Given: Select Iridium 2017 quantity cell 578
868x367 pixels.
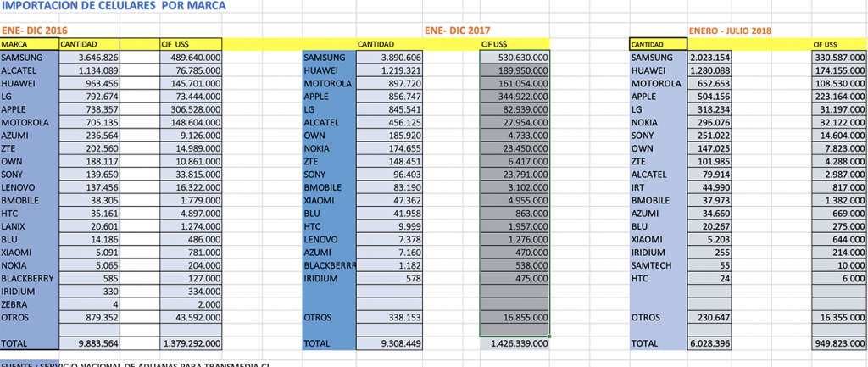Looking at the screenshot, I should (390, 279).
